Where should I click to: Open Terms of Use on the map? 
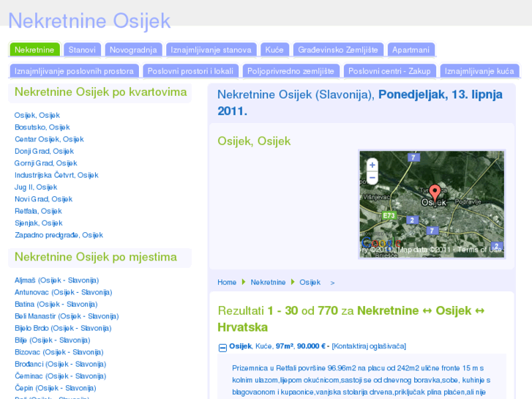click(x=479, y=250)
